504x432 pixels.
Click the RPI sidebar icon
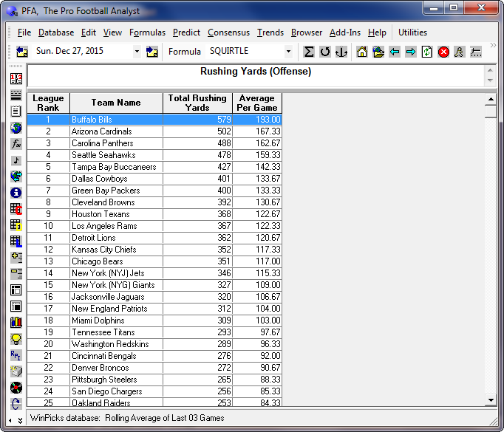[x=16, y=355]
